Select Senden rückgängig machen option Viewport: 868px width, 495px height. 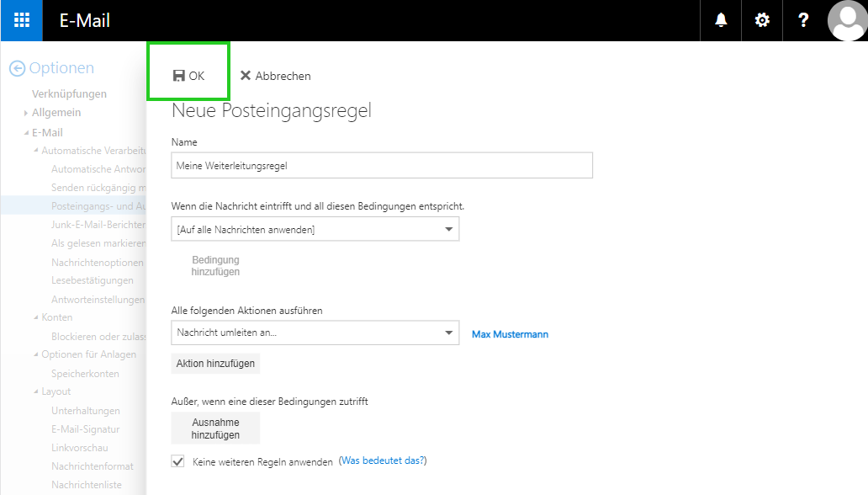pos(98,188)
